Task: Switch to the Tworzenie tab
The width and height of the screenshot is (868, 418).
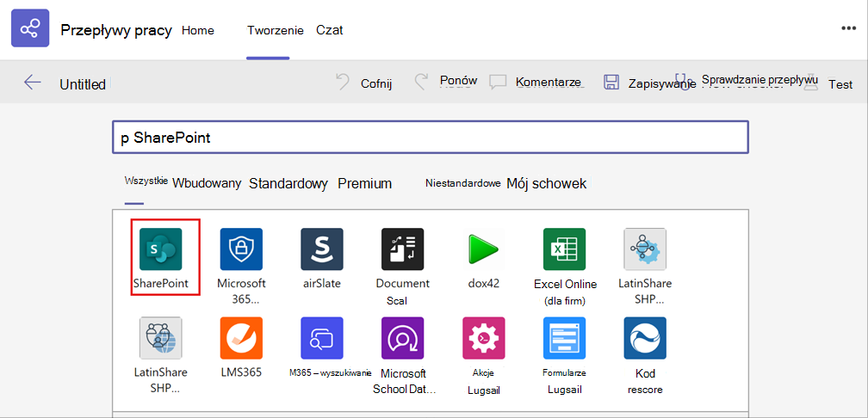Action: coord(276,30)
